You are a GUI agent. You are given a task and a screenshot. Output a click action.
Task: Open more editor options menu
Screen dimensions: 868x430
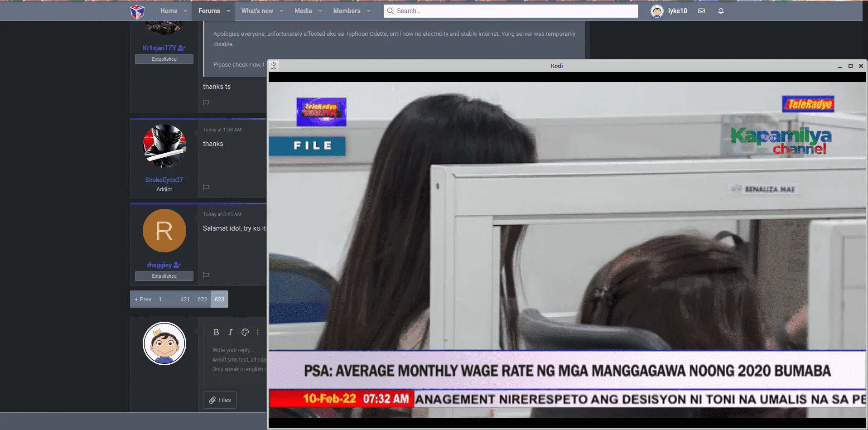258,332
